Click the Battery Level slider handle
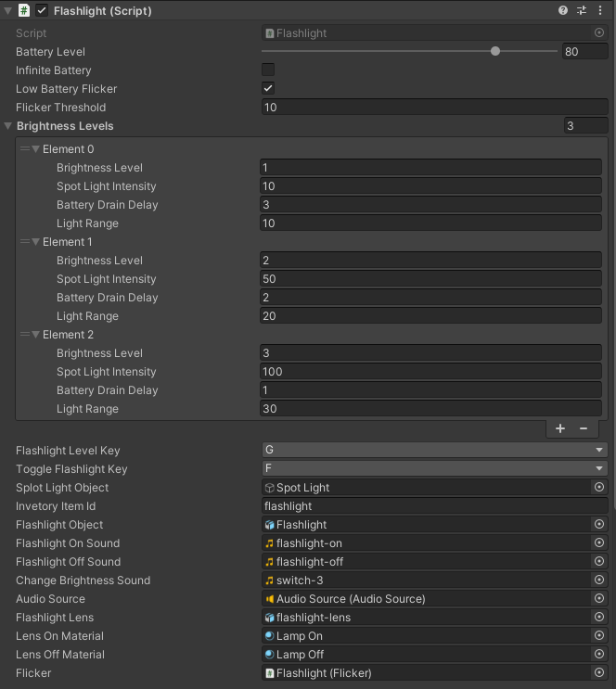Image resolution: width=616 pixels, height=689 pixels. (495, 52)
